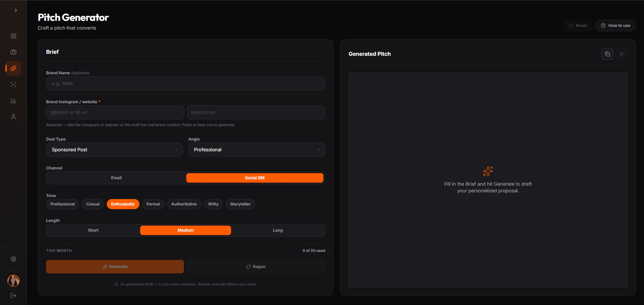Click the 'Generated Pitch' heading

coord(370,54)
